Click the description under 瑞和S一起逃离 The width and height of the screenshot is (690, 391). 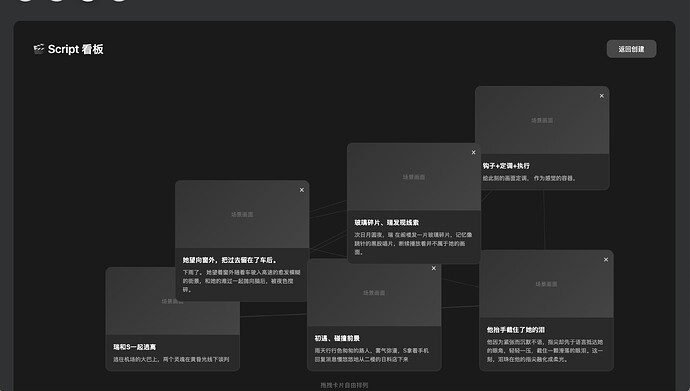click(x=171, y=359)
